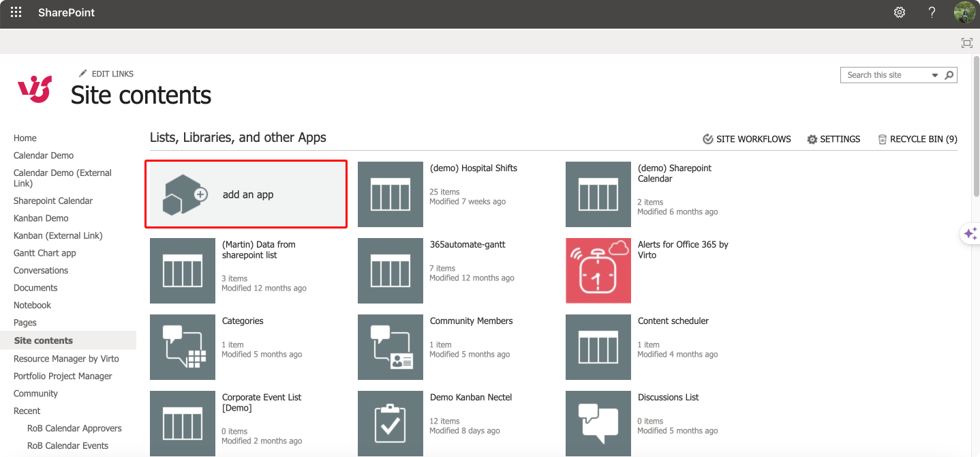Click the (demo) Hospital Shifts title
This screenshot has width=980, height=457.
(474, 168)
